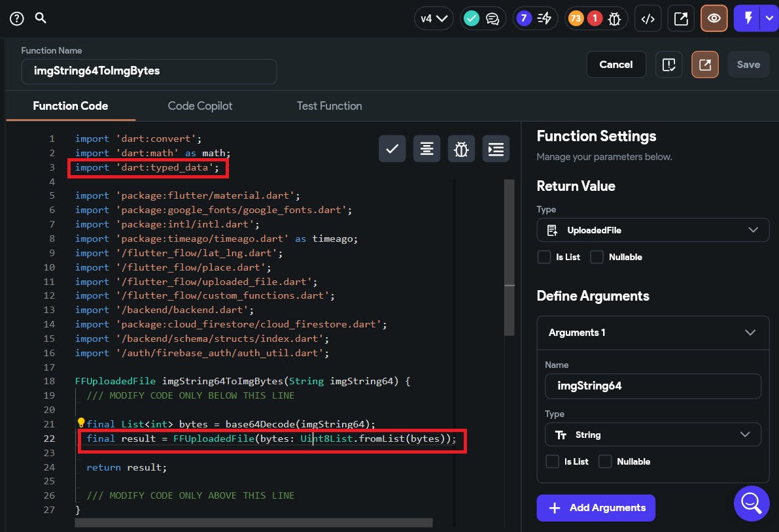This screenshot has width=779, height=532.
Task: Tick the argument's Nullable checkbox
Action: point(605,461)
